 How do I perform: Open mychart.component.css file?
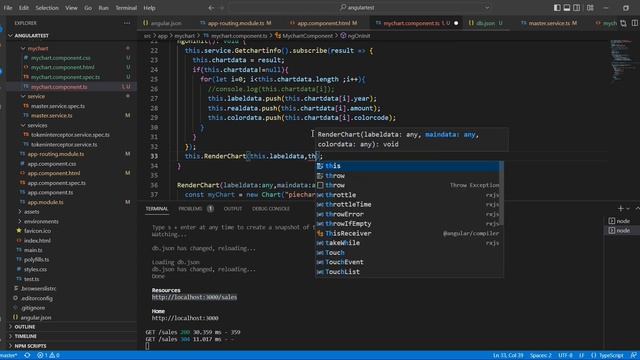click(60, 58)
